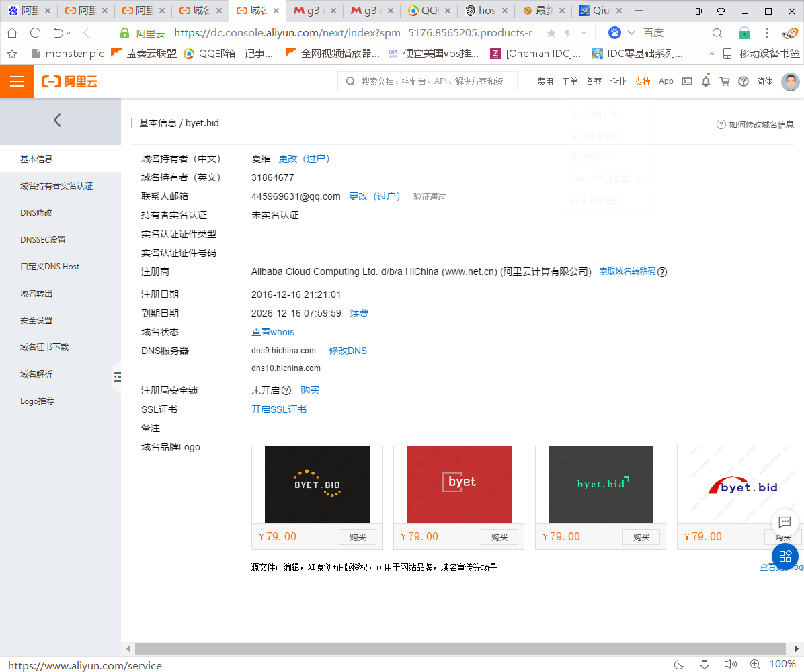The image size is (804, 672).
Task: Click the blue floating grid widget button
Action: click(x=785, y=556)
